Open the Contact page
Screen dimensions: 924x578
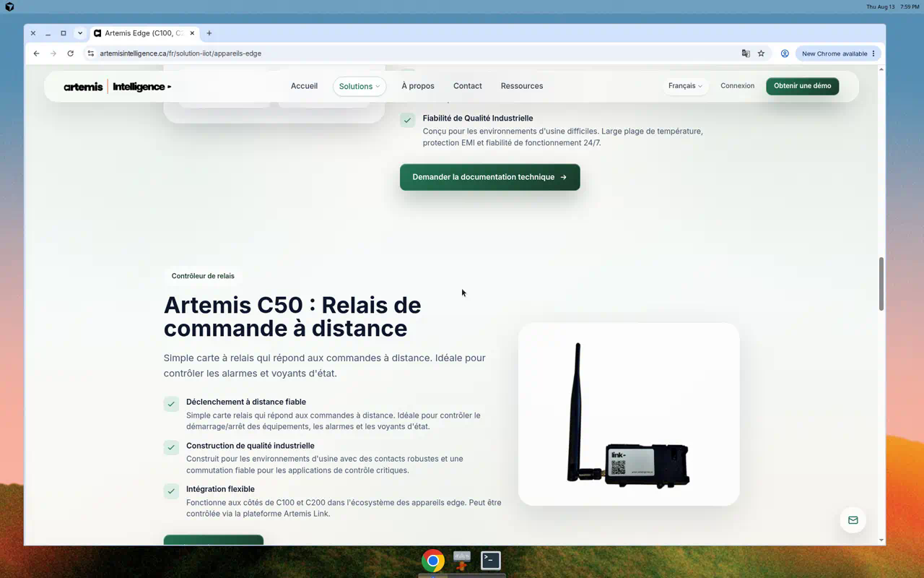click(x=468, y=86)
